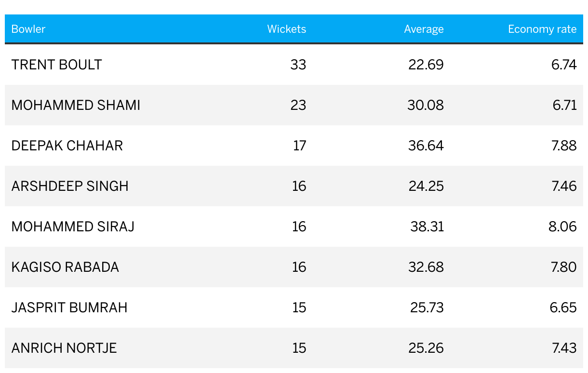Click the JASPRIT BUMRAH name
The image size is (588, 373).
click(x=69, y=307)
